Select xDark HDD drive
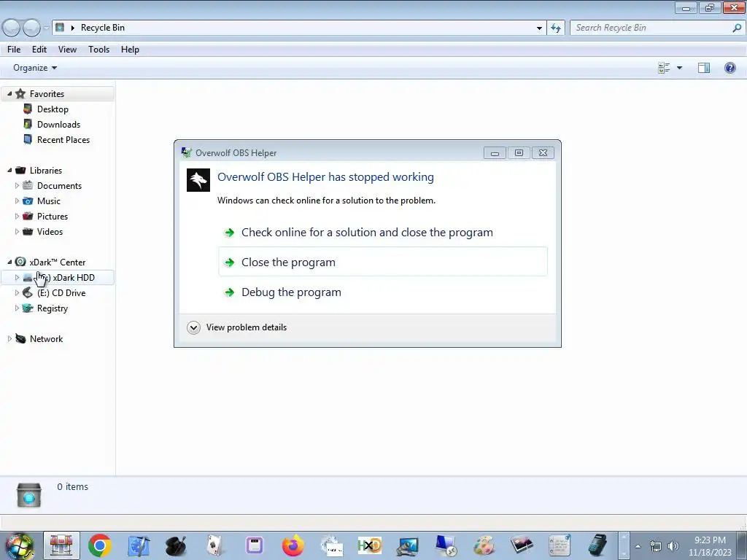This screenshot has height=560, width=747. 57,277
